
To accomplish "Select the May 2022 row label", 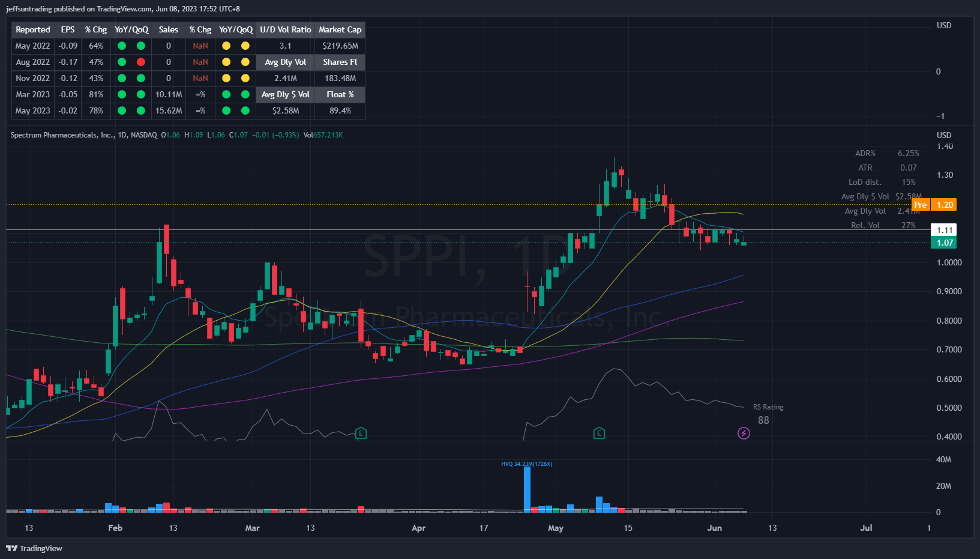I will [x=33, y=46].
